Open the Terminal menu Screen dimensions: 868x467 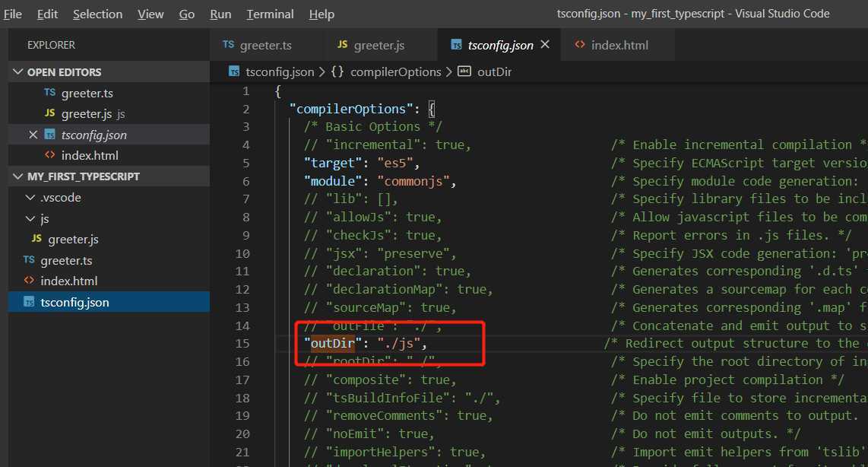click(270, 14)
